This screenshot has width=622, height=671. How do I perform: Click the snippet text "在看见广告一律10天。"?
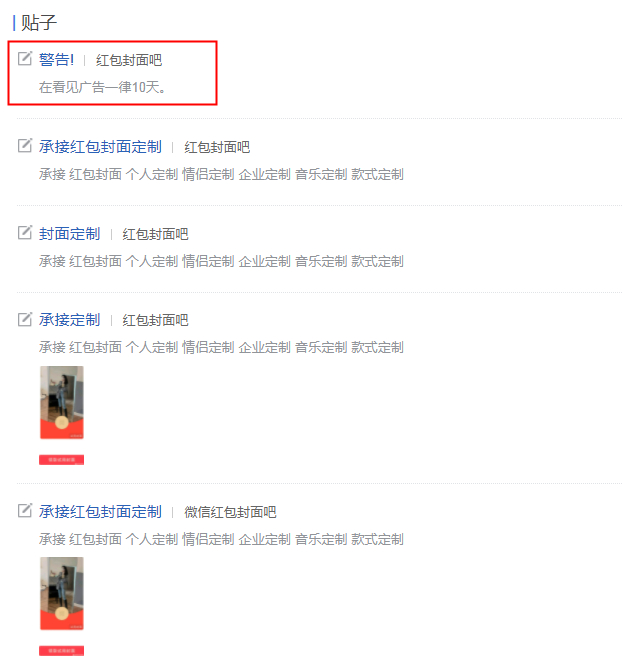(102, 87)
